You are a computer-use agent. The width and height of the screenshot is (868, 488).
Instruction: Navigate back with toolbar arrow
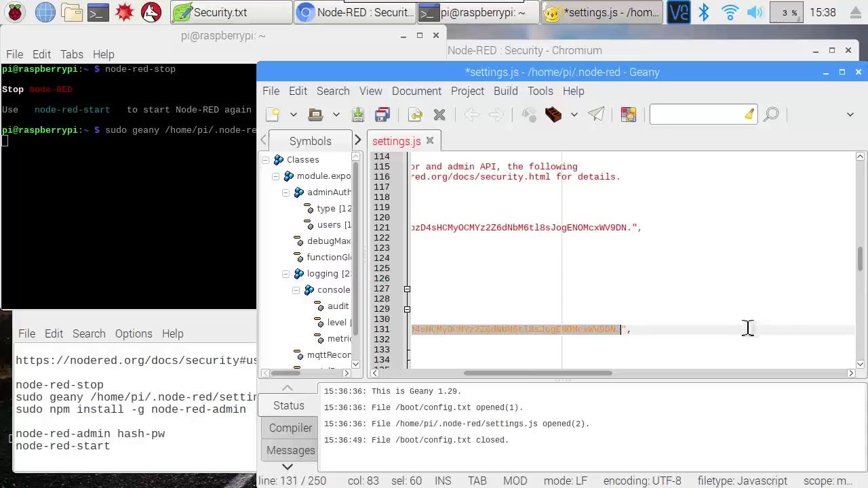[x=472, y=115]
